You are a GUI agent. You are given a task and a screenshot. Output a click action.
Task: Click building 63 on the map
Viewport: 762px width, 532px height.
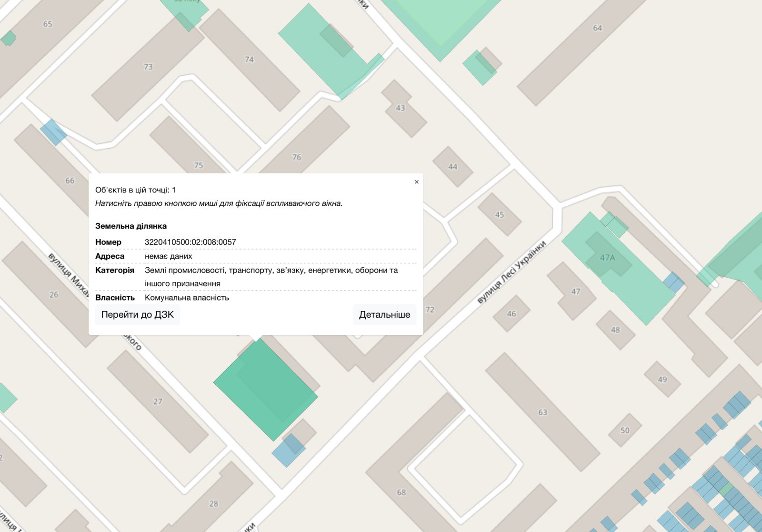pyautogui.click(x=542, y=412)
